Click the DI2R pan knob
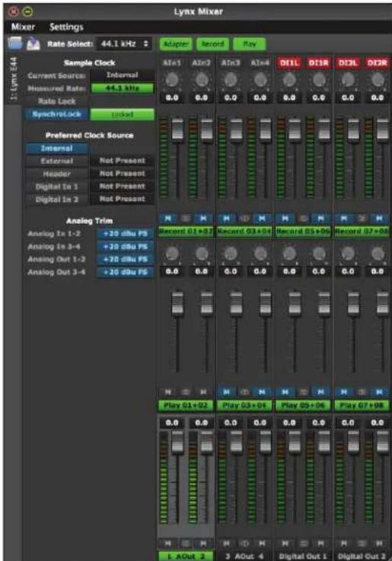 (378, 80)
